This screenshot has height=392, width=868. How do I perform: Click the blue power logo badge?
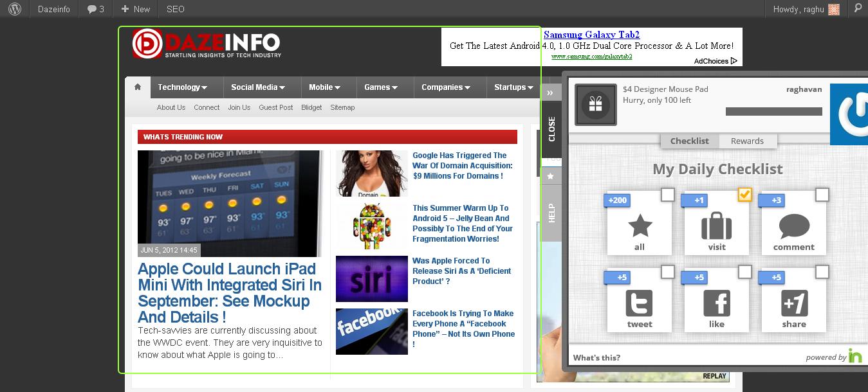pyautogui.click(x=849, y=114)
